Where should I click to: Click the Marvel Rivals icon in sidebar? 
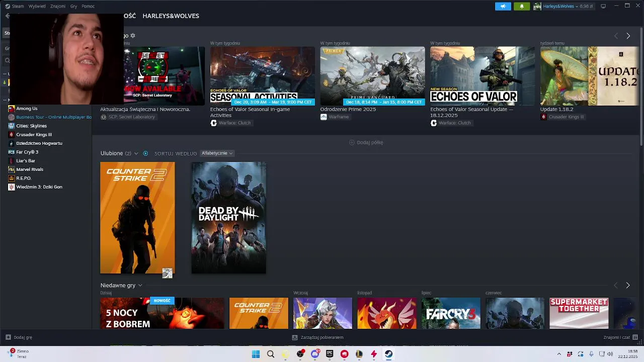pos(12,169)
